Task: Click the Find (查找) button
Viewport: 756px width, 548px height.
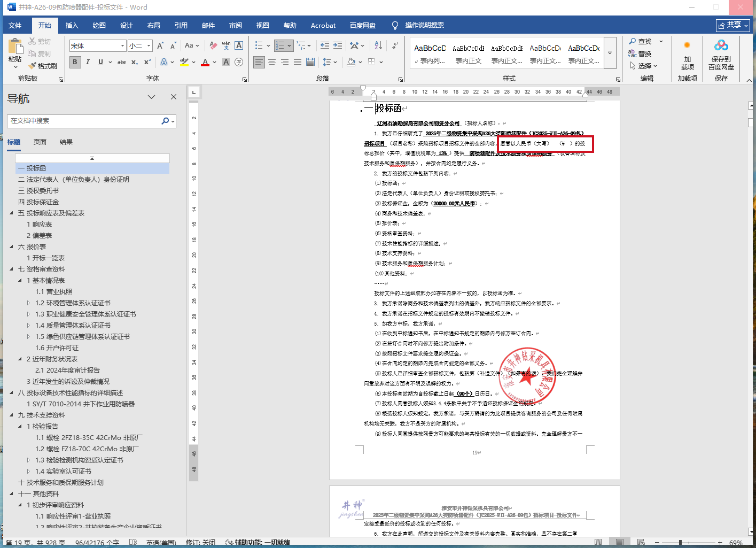Action: tap(640, 41)
